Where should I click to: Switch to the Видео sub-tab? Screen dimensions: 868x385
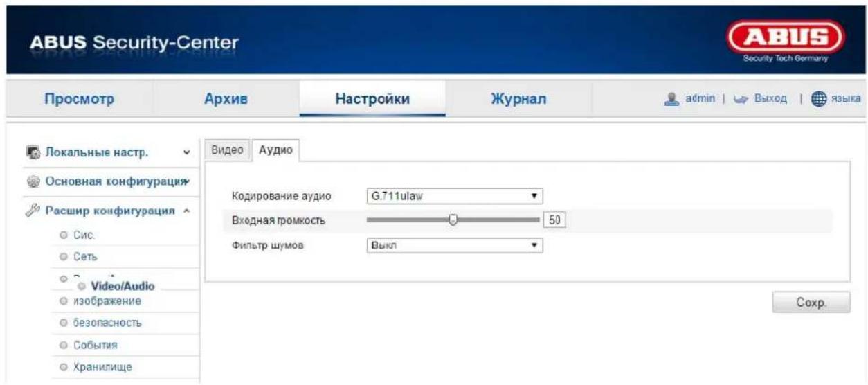(226, 150)
